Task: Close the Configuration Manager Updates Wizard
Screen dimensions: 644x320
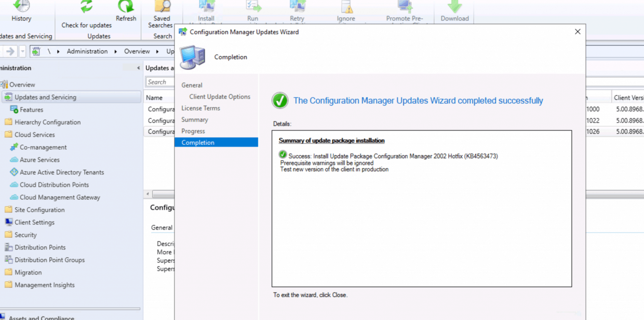Action: click(578, 32)
